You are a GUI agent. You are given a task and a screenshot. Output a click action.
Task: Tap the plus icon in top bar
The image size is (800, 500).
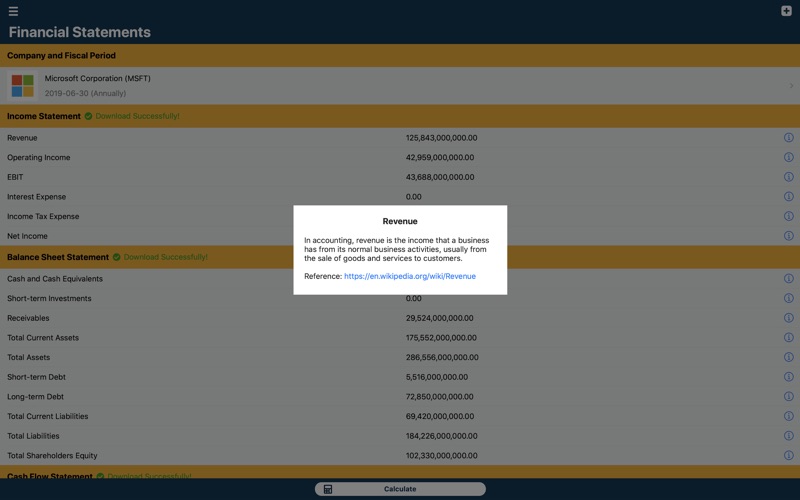[786, 11]
